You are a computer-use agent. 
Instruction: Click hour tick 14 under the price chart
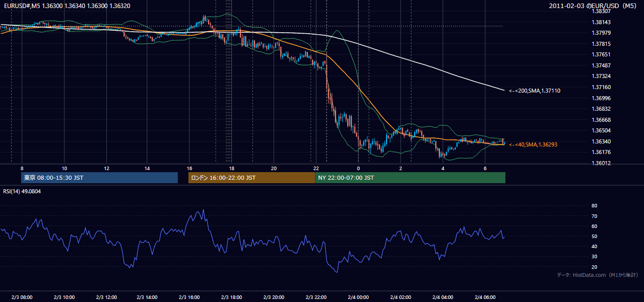coord(147,168)
